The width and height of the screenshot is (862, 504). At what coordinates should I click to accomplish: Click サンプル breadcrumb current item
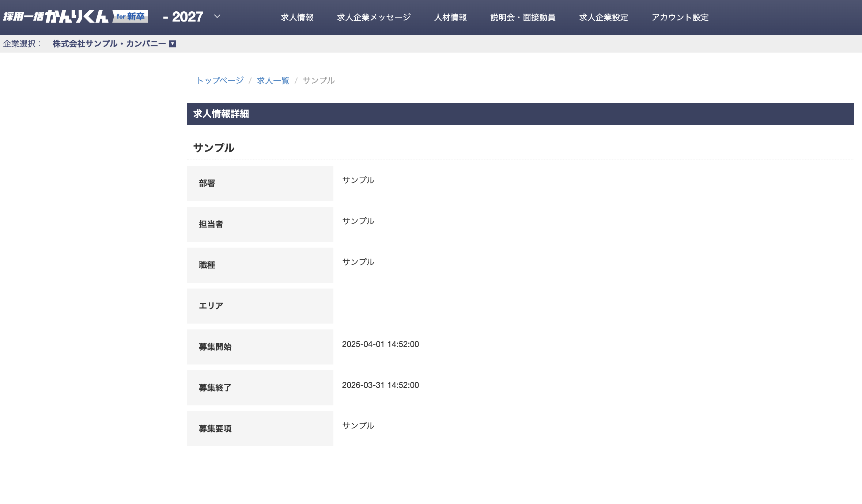318,80
